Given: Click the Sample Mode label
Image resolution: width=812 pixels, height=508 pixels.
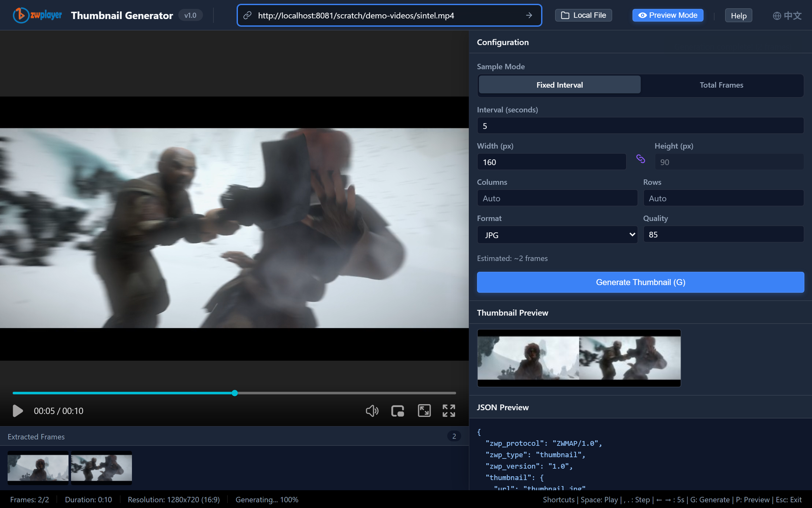Looking at the screenshot, I should [501, 67].
